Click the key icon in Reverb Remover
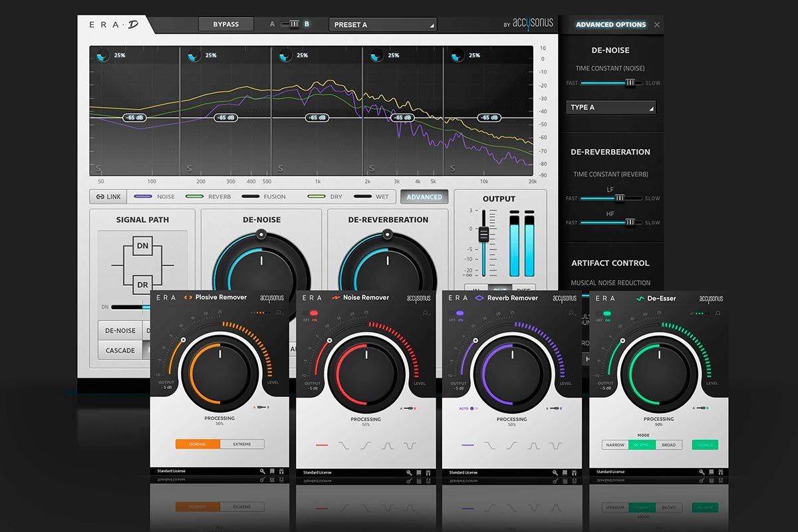 (x=555, y=472)
